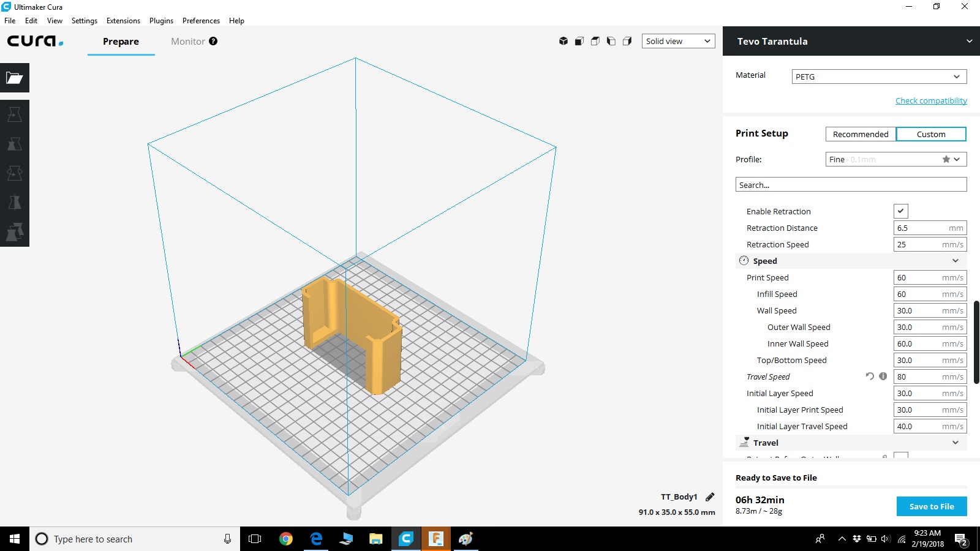Expand Tevo Tarantula printer selector
Screen dimensions: 980x551
(x=851, y=41)
